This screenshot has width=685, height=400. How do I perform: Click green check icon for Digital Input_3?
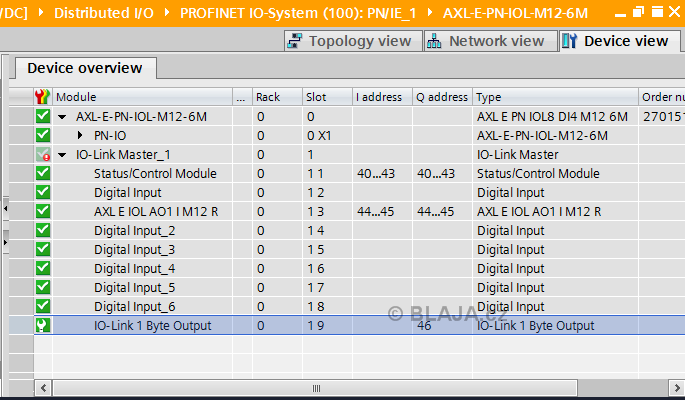(x=43, y=249)
